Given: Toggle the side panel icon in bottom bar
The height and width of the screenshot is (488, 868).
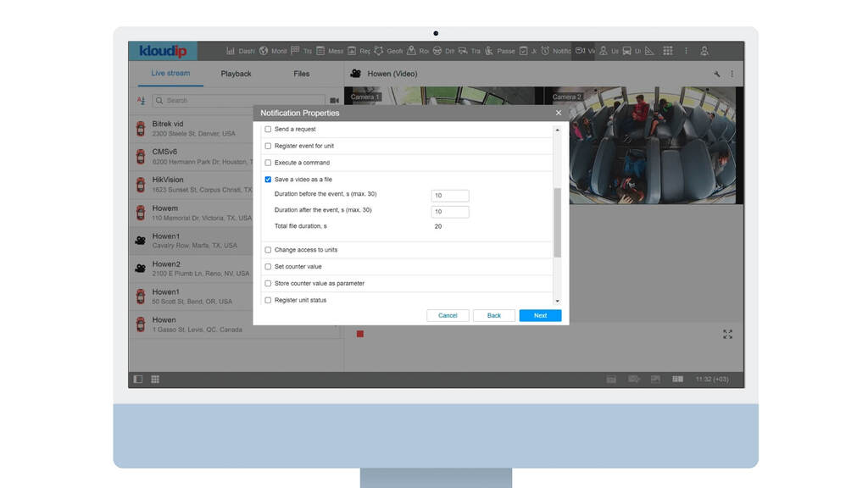Looking at the screenshot, I should click(138, 379).
